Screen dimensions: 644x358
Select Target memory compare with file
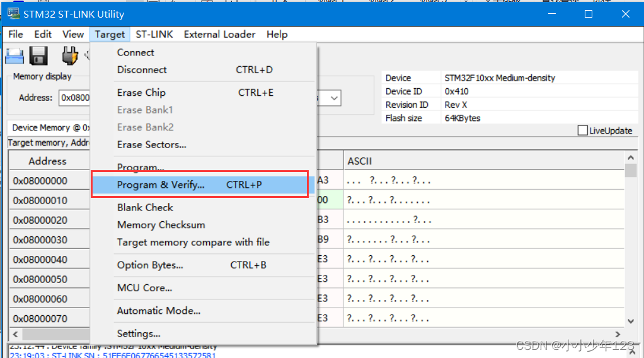click(x=204, y=243)
